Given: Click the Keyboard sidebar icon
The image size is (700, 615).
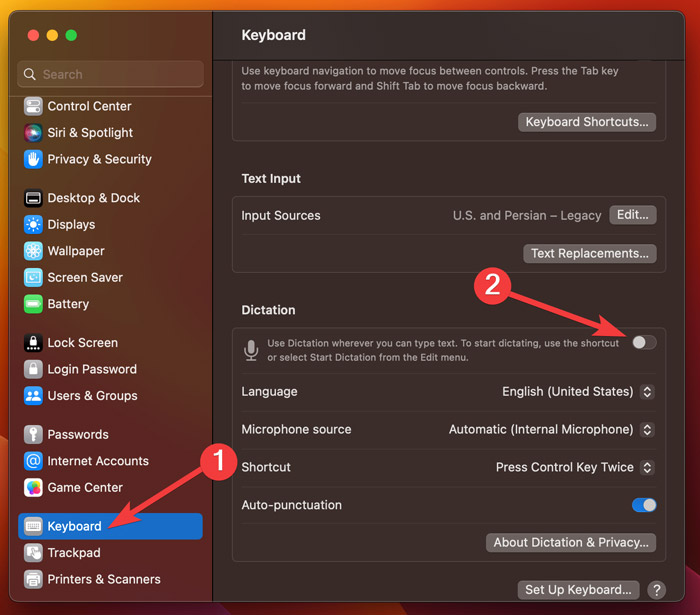Looking at the screenshot, I should 33,526.
